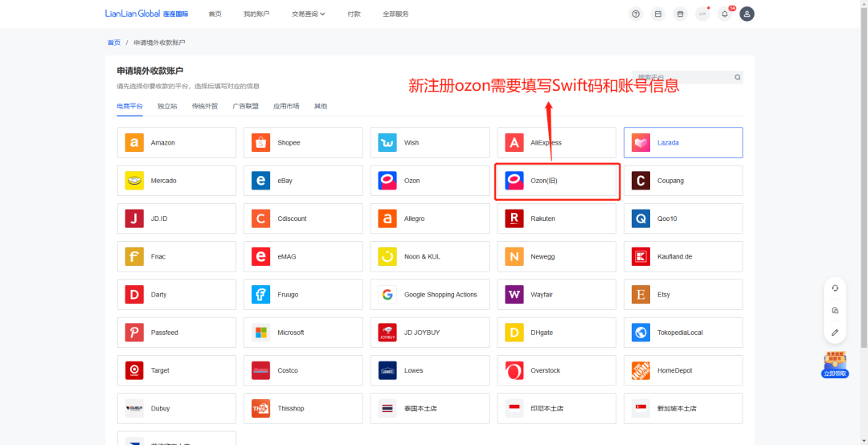Click the Amazon logo icon
This screenshot has width=868, height=445.
[x=134, y=142]
